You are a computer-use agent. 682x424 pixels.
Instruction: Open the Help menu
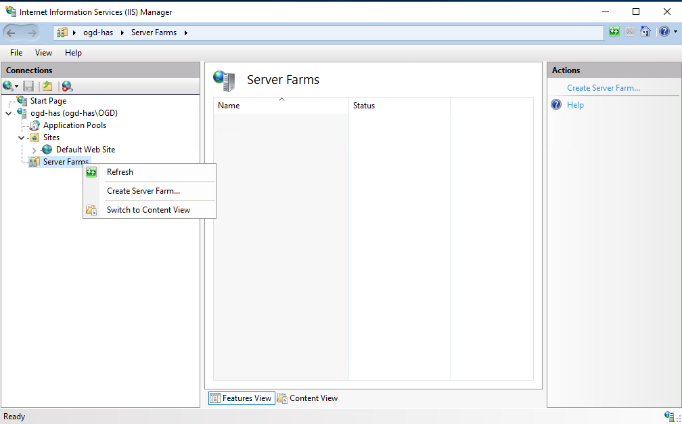pos(73,53)
